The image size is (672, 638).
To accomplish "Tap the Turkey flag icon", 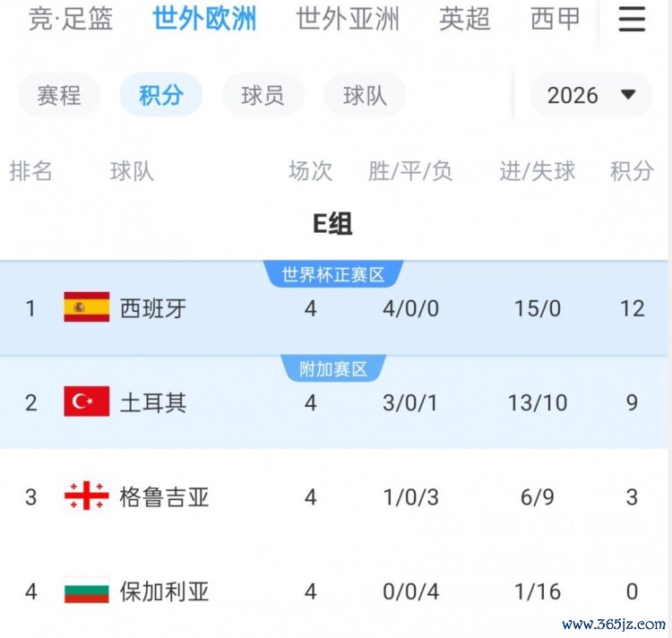I will coord(87,402).
